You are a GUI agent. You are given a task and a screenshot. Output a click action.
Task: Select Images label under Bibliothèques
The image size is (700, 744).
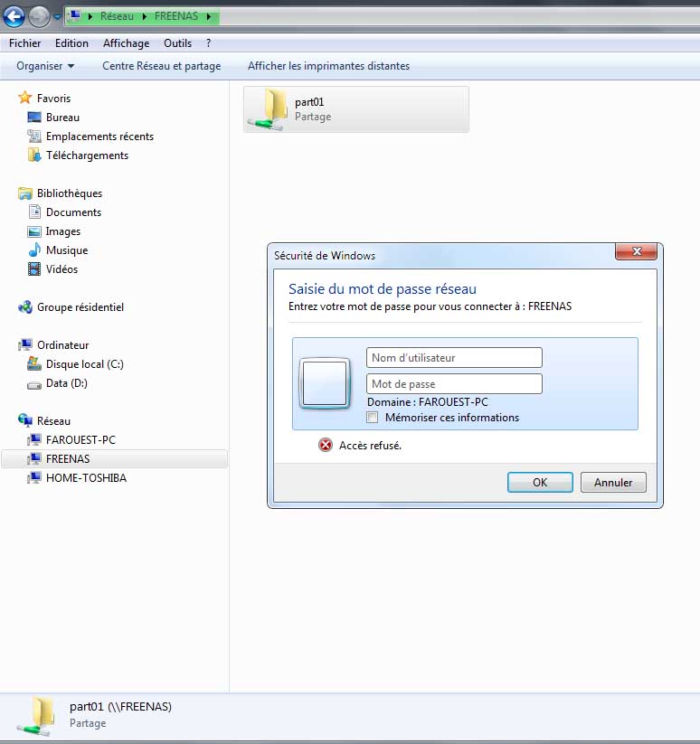point(63,231)
